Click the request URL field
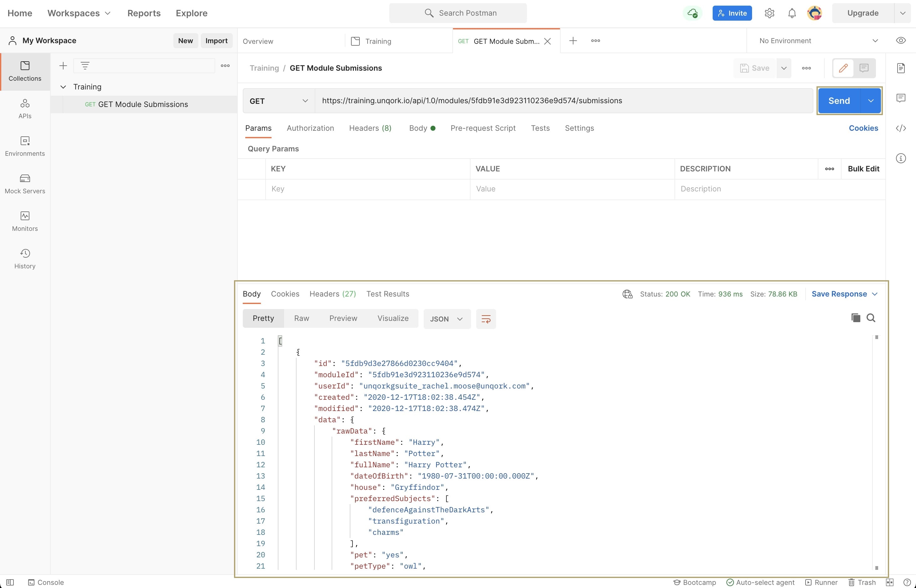Viewport: 916px width, 588px height. 563,101
